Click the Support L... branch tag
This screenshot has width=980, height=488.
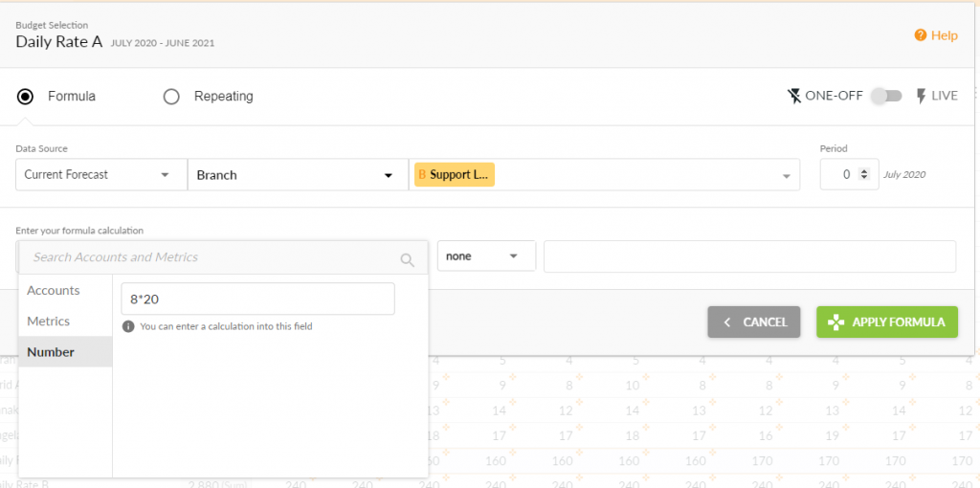coord(455,174)
